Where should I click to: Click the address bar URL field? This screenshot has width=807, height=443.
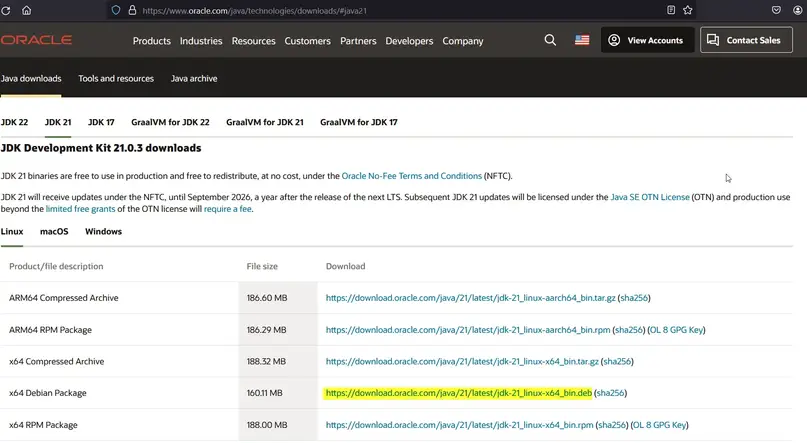tap(401, 10)
